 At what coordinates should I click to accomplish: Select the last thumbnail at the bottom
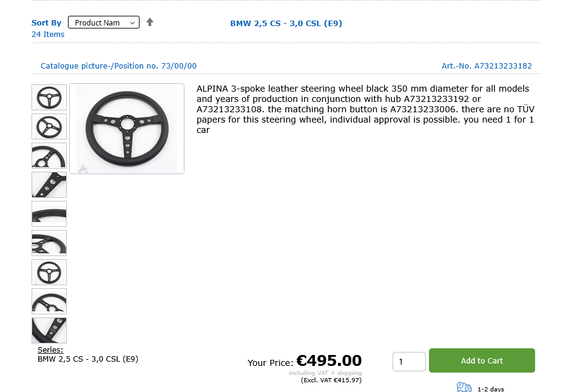click(x=49, y=331)
